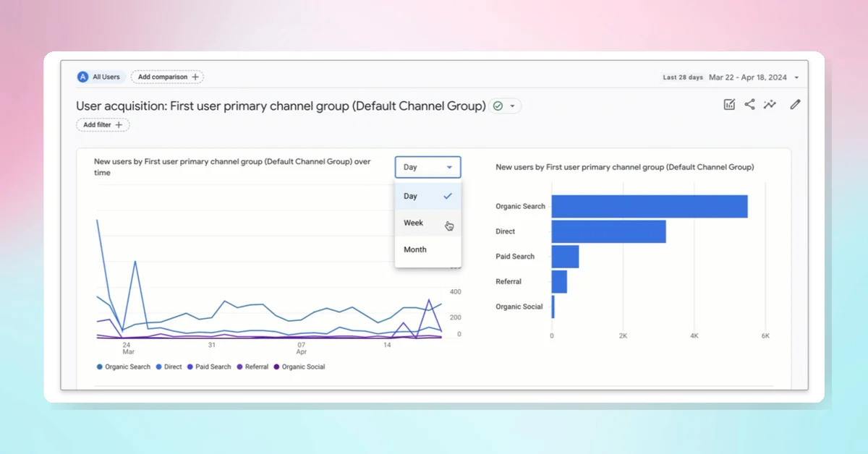
Task: Click the Add filter button
Action: click(103, 125)
